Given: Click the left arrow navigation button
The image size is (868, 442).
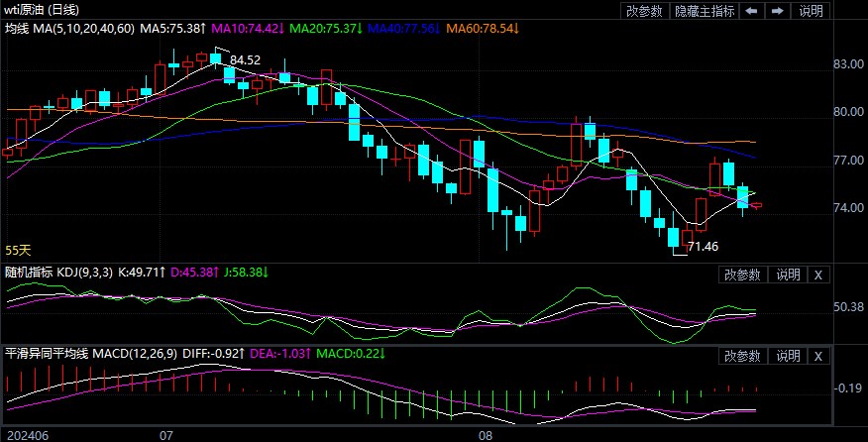Looking at the screenshot, I should [x=753, y=11].
